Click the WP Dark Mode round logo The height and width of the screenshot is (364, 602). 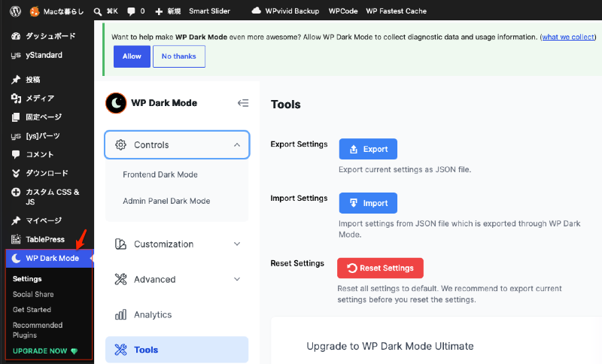tap(116, 103)
